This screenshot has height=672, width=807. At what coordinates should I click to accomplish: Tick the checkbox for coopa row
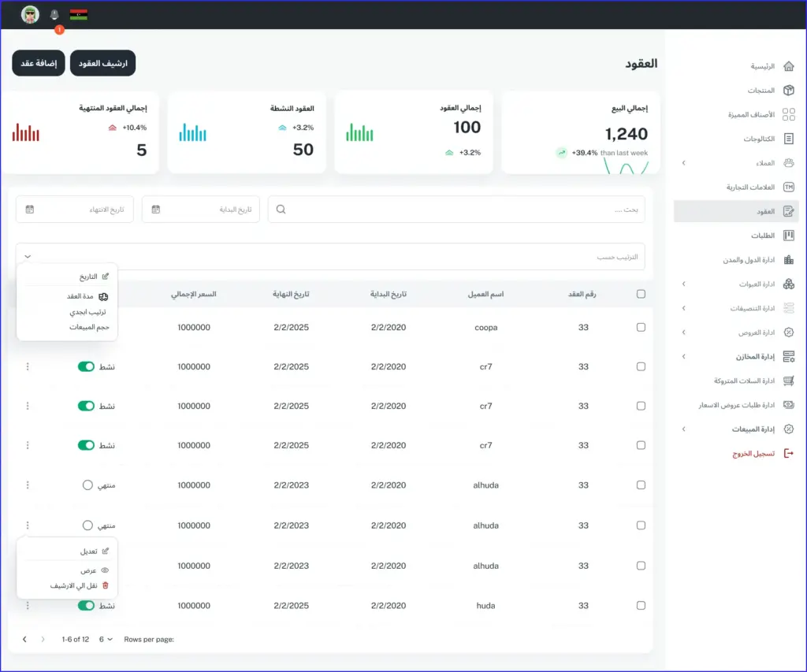click(641, 327)
